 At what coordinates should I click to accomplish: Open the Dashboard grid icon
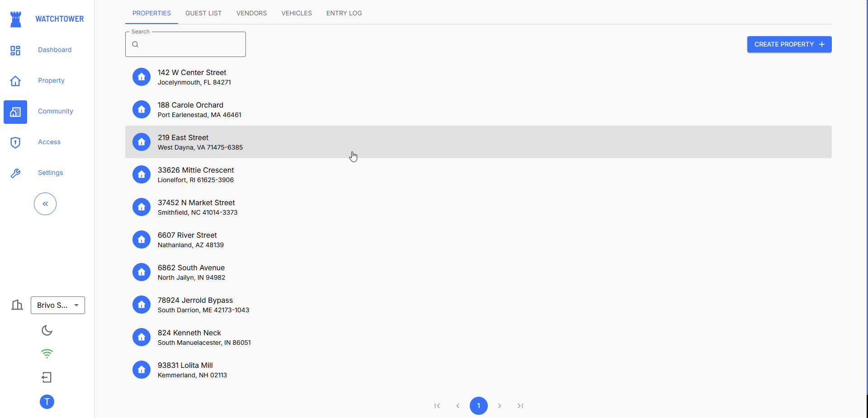click(x=15, y=50)
